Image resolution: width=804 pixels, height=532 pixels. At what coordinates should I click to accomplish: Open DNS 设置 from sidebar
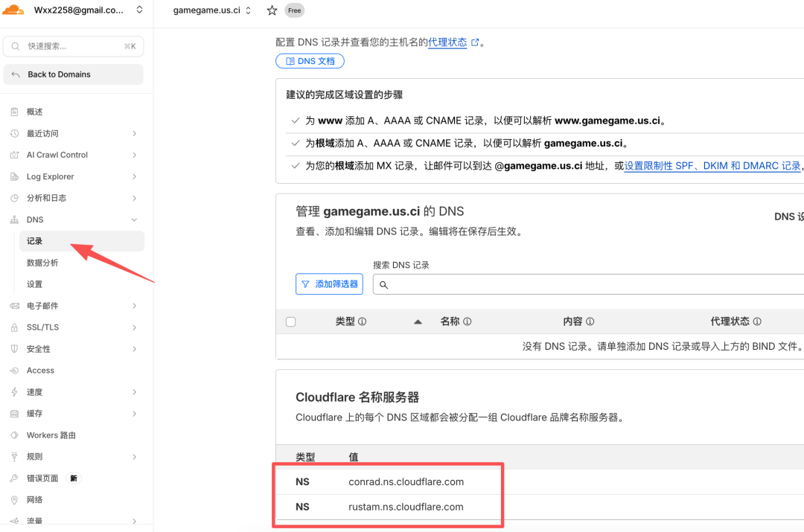point(36,283)
